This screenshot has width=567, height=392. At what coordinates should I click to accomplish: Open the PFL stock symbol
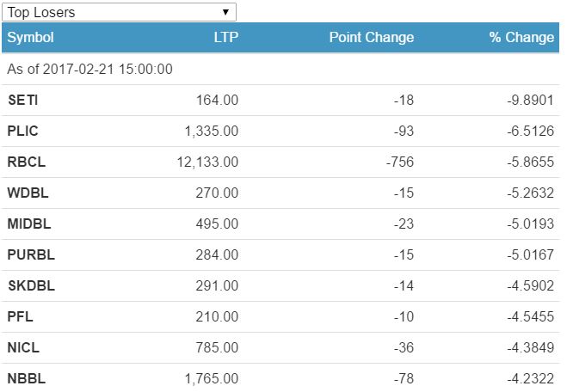click(x=21, y=316)
